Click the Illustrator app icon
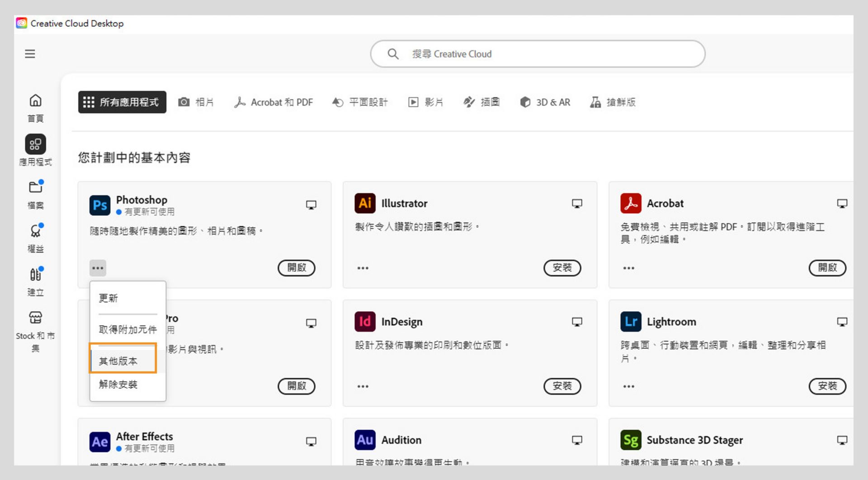 (x=365, y=204)
